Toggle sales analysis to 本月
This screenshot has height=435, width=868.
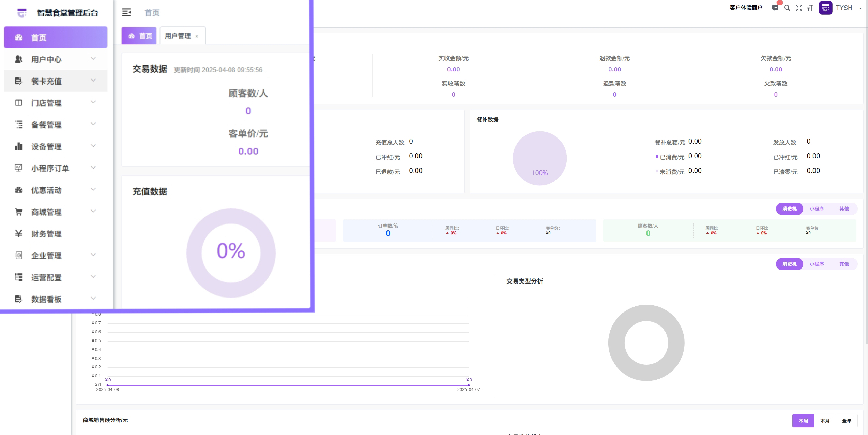(825, 421)
